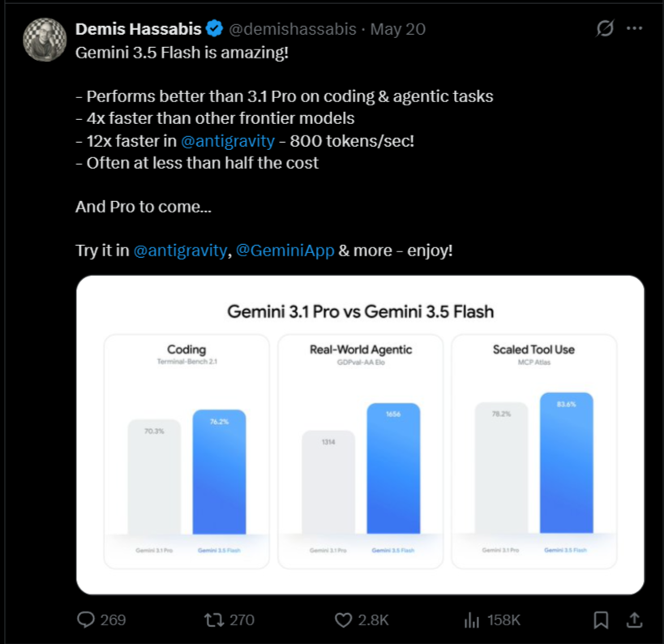Follow the @antigravity mention after '12x faster in'
664x644 pixels.
coord(228,141)
